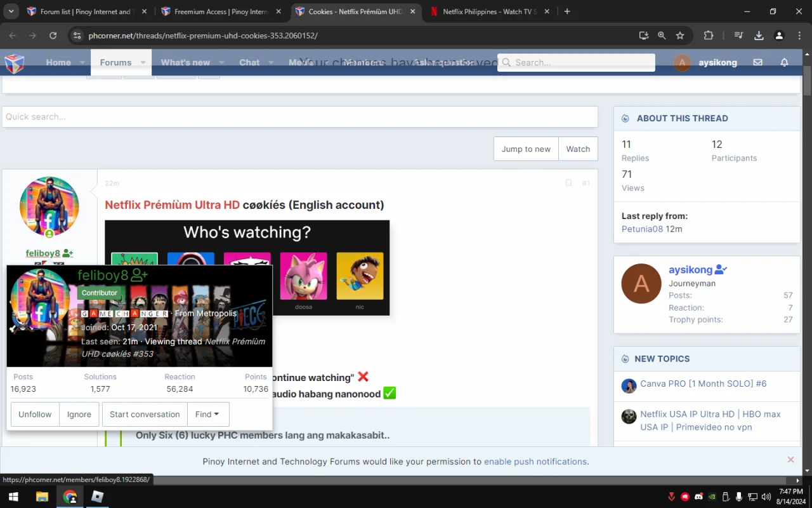Viewport: 812px width, 508px height.
Task: Open the aysikong profile link in sidebar
Action: 690,270
